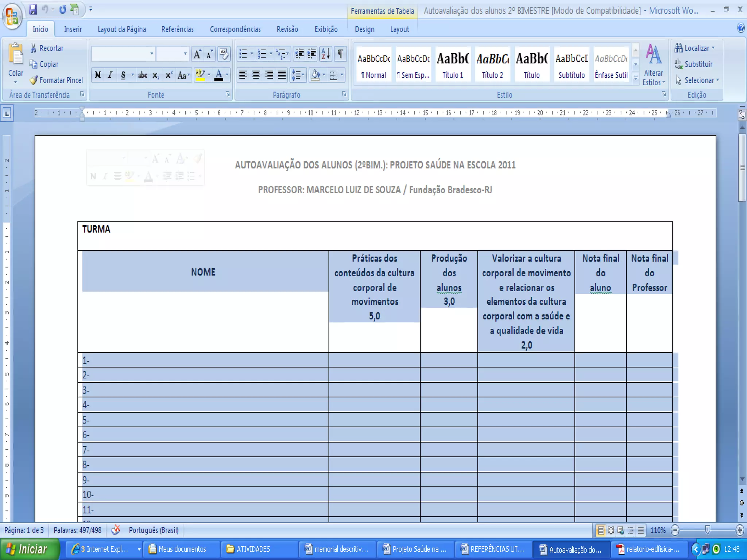Open the font name dropdown
Image resolution: width=747 pixels, height=560 pixels.
coord(152,54)
